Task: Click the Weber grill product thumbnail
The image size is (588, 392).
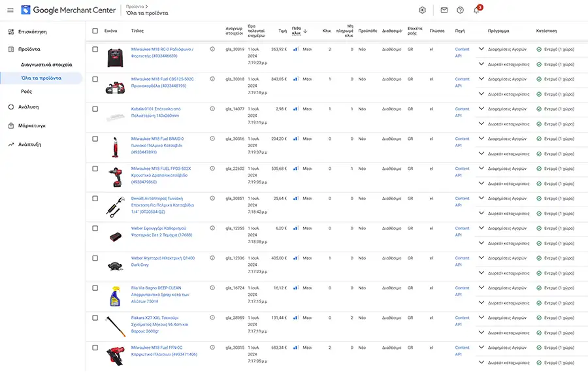Action: [115, 266]
